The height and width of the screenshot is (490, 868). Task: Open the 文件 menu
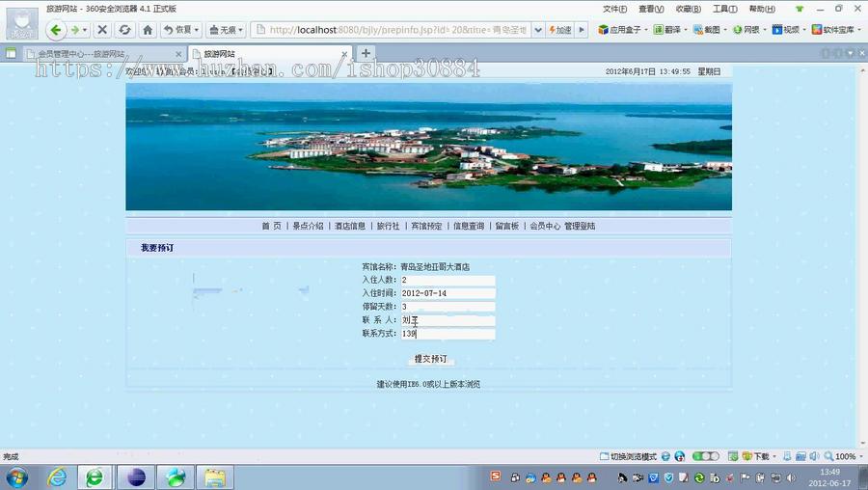tap(614, 9)
